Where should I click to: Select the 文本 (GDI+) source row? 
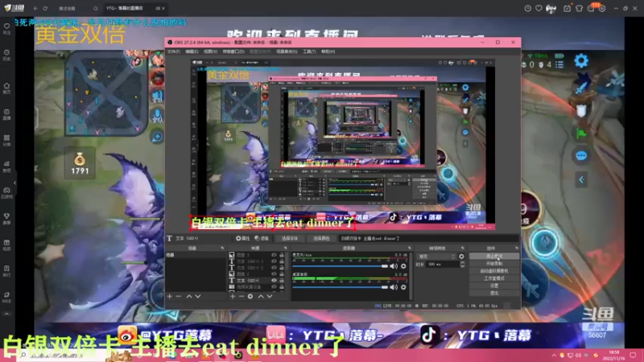257,280
